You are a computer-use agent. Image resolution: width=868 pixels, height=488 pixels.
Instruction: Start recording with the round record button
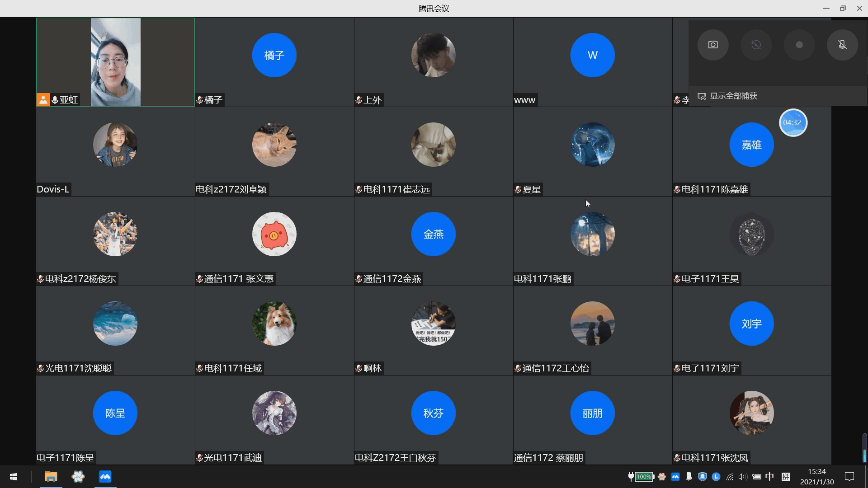[x=799, y=45]
